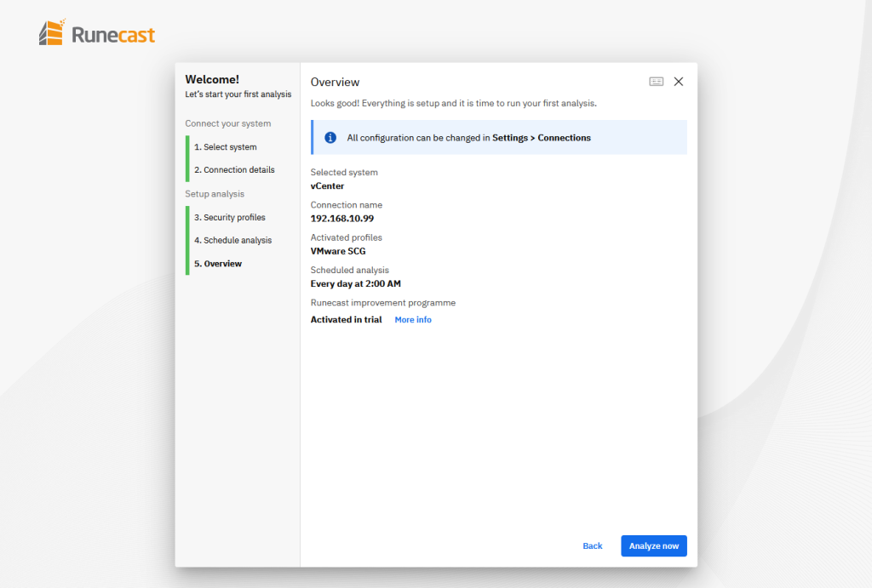Go Back to the previous step
872x588 pixels.
[593, 545]
